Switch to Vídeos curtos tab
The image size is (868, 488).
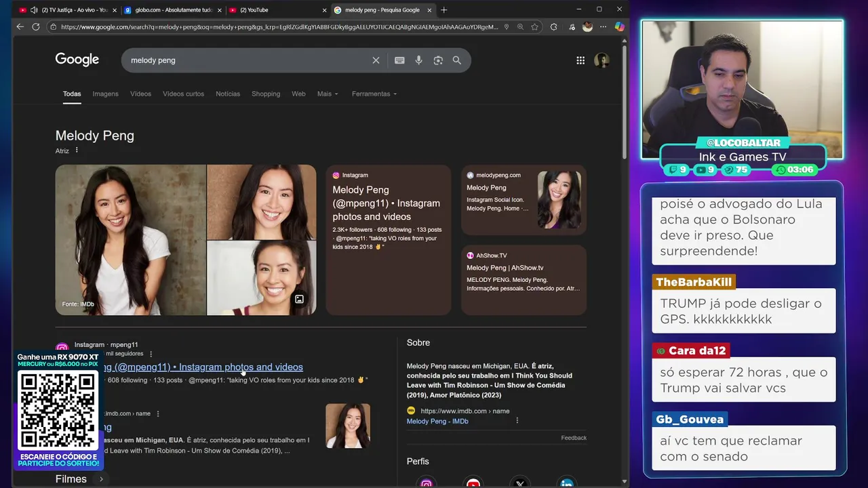183,94
